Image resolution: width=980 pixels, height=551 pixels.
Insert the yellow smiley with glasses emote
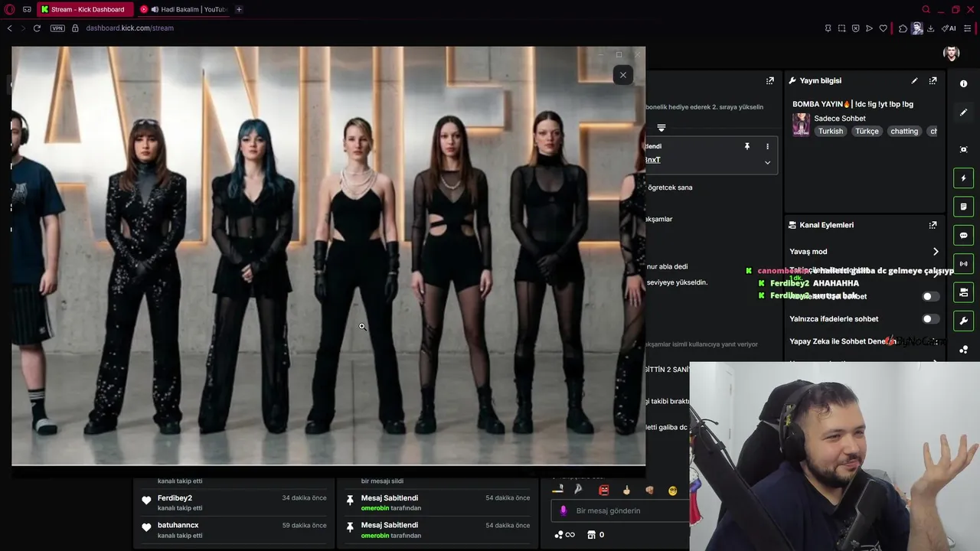coord(672,491)
